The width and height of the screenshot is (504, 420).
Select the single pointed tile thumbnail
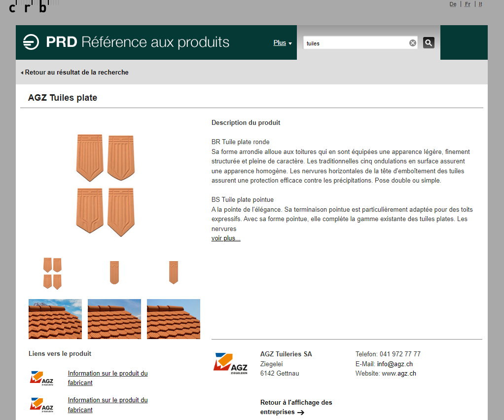click(x=174, y=272)
